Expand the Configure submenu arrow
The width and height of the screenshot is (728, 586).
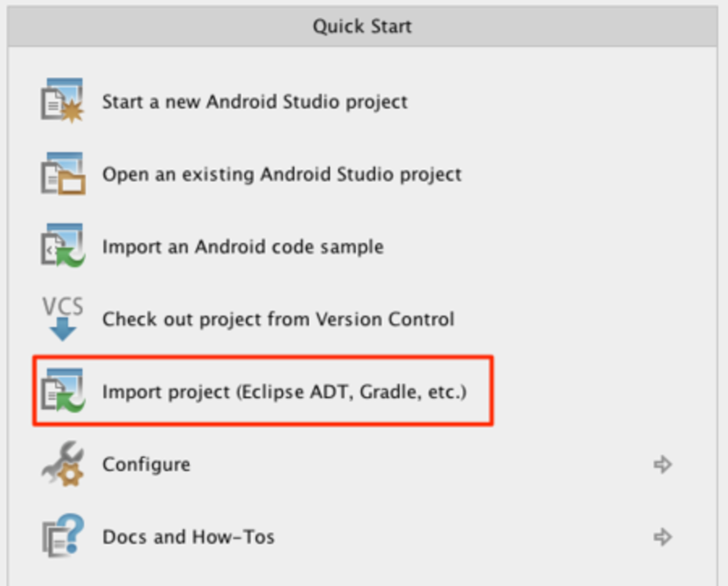pyautogui.click(x=662, y=464)
